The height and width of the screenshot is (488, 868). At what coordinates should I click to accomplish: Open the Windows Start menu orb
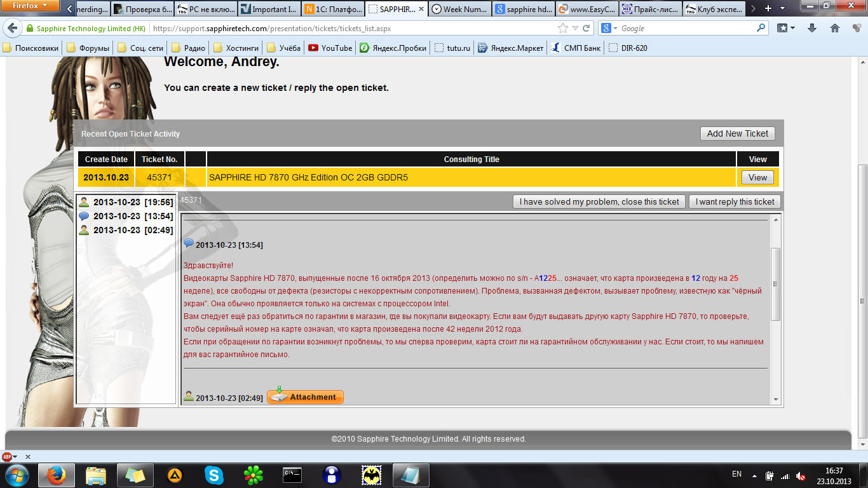[17, 475]
